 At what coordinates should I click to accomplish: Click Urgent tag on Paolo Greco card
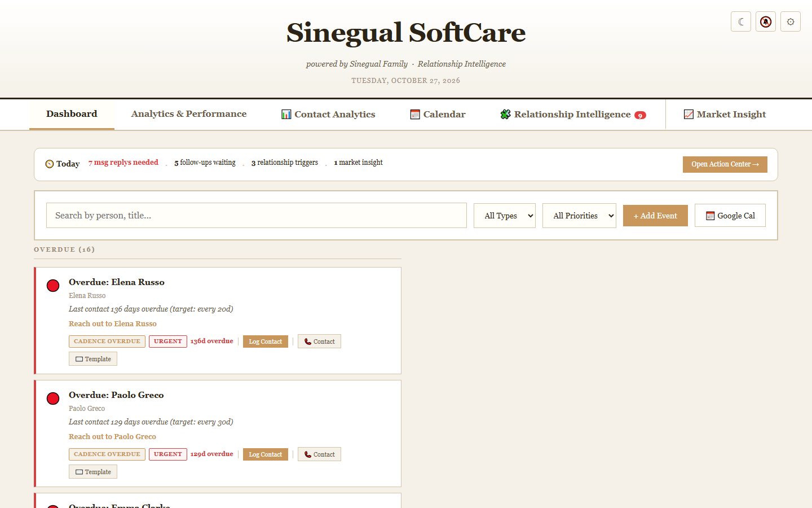[x=168, y=454]
